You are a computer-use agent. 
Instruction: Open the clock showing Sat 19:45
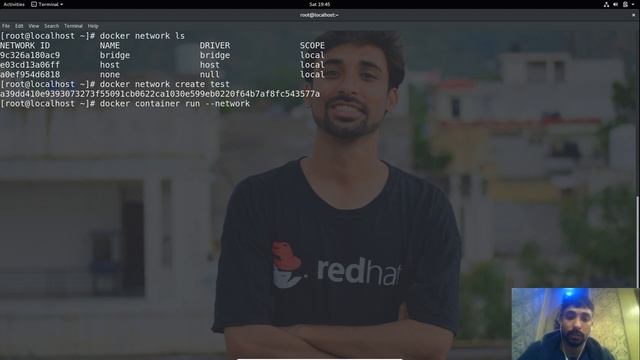320,4
